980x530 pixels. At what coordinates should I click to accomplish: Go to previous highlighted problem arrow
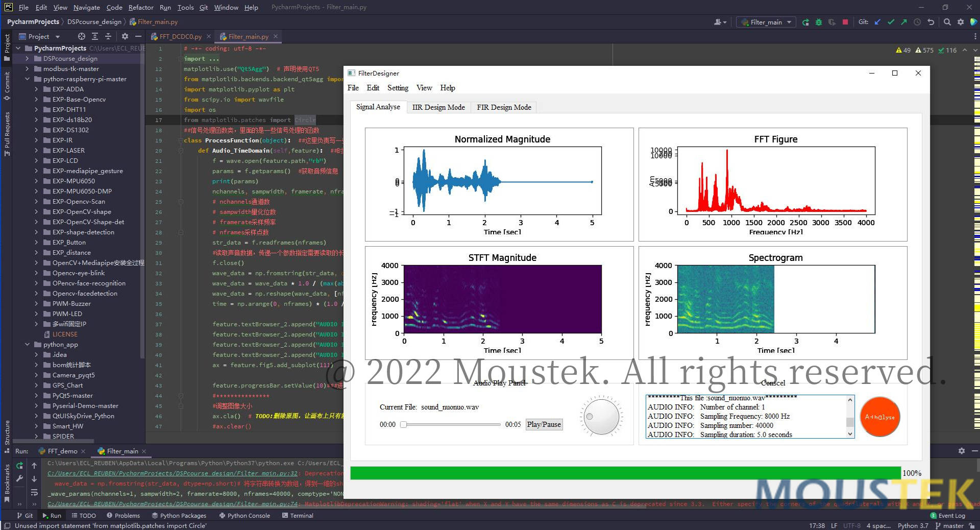pyautogui.click(x=965, y=50)
